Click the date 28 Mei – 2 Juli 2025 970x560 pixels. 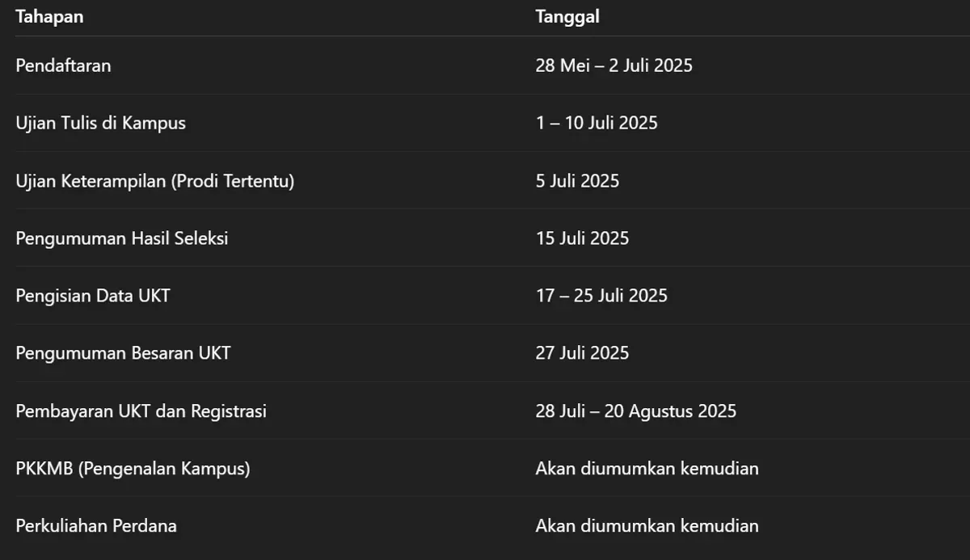pos(614,65)
